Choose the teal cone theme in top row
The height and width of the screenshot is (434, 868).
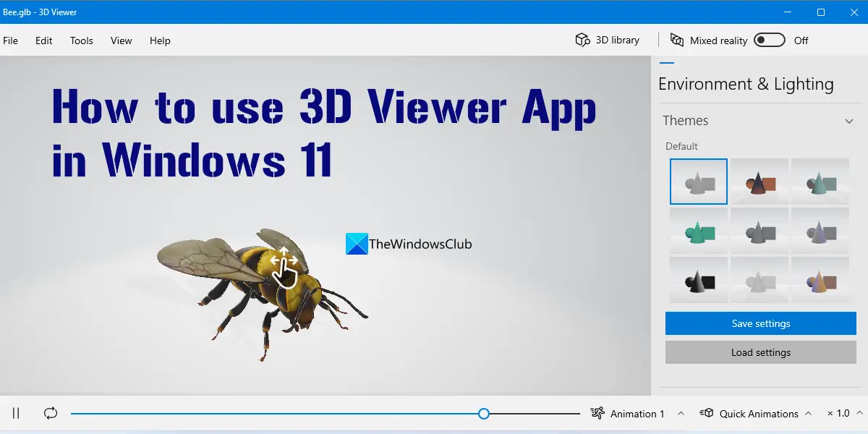coord(820,182)
